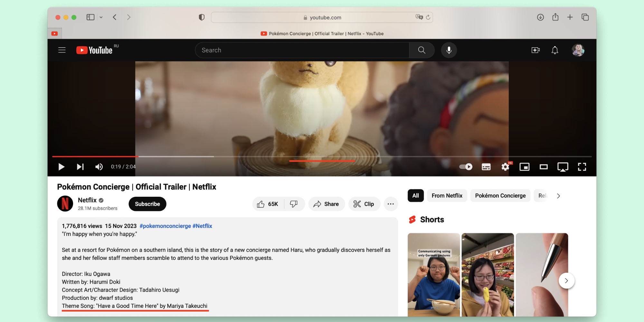644x322 pixels.
Task: Click the '28.1M subscribers' text
Action: (x=98, y=208)
